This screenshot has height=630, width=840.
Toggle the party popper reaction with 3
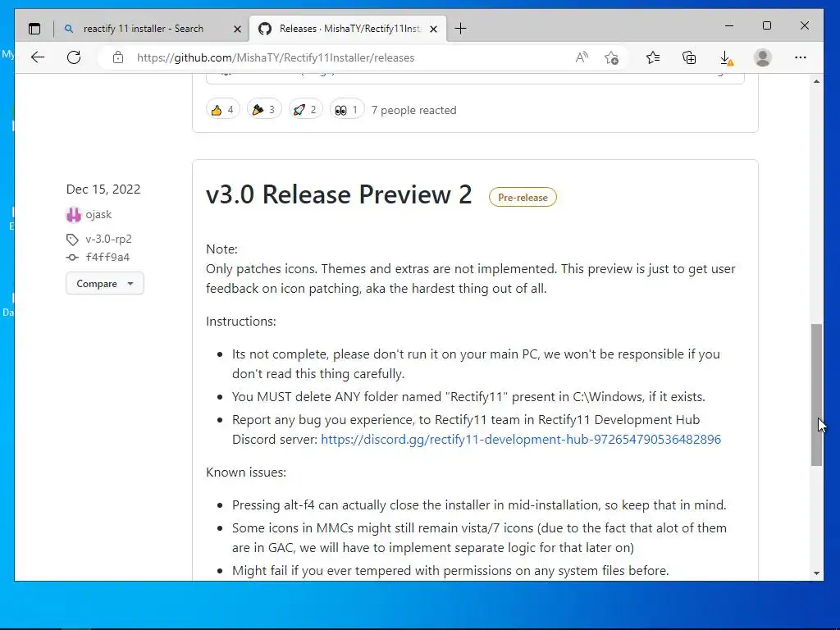click(x=264, y=110)
